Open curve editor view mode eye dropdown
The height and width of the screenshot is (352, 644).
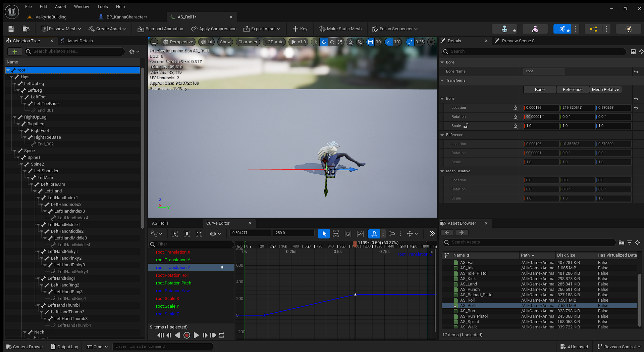(215, 234)
